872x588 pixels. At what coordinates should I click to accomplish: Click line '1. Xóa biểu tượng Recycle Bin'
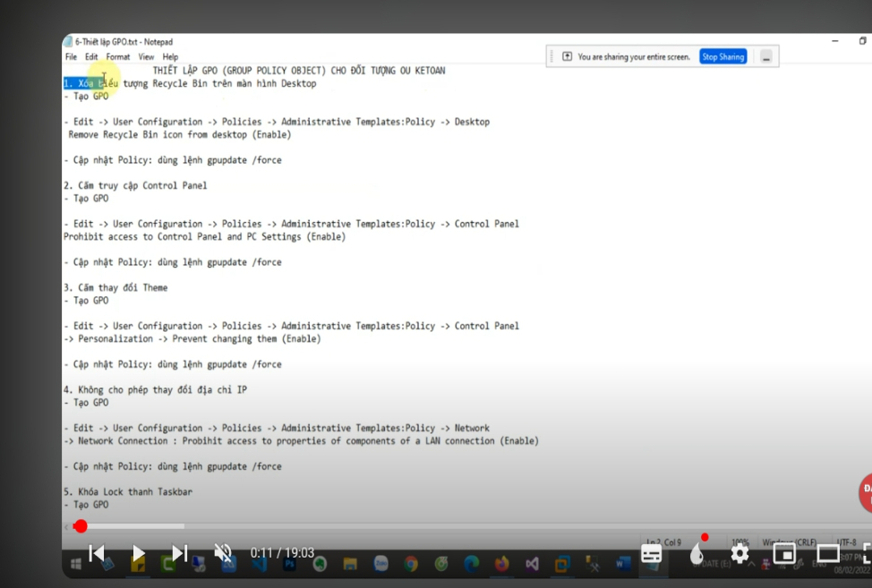190,83
